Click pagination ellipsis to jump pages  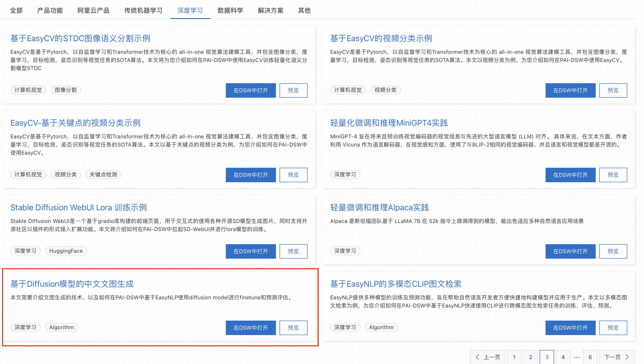click(x=576, y=357)
